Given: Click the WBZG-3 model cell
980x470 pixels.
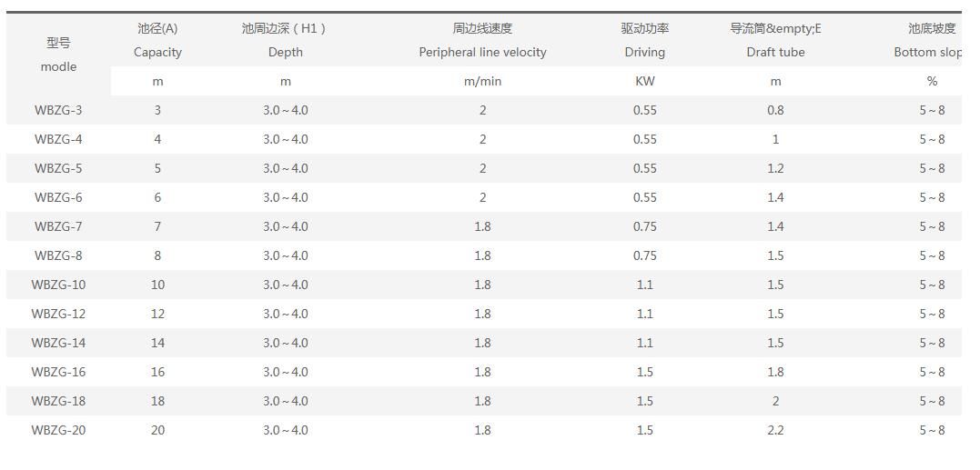Looking at the screenshot, I should (x=58, y=110).
